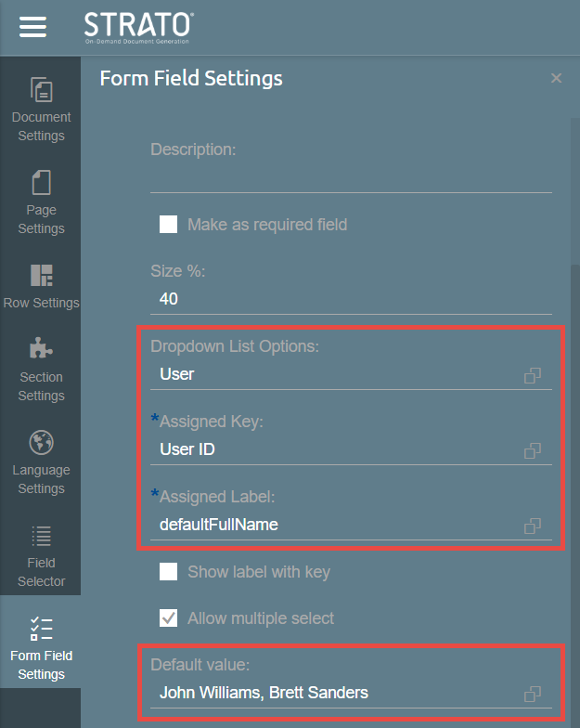Viewport: 580px width, 728px height.
Task: Uncheck Allow multiple select
Action: 168,618
